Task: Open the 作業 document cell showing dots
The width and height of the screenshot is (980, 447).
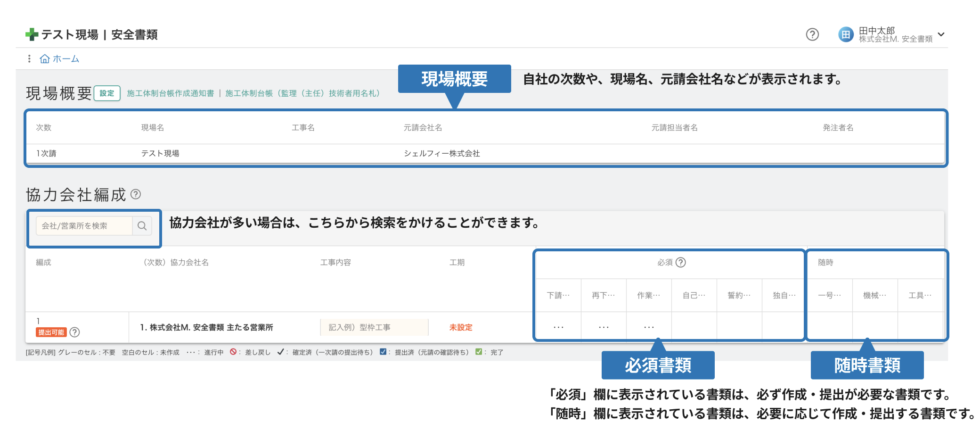Action: click(x=649, y=327)
